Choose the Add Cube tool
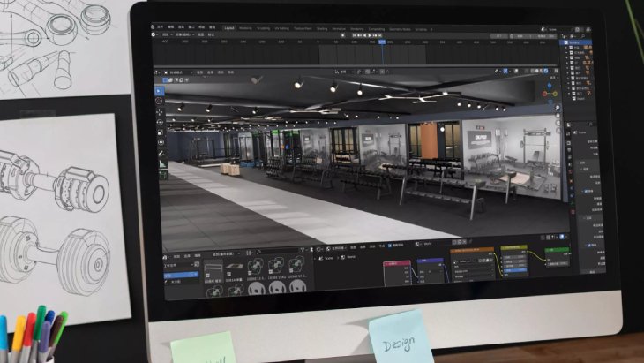Image resolution: width=644 pixels, height=363 pixels. click(161, 174)
